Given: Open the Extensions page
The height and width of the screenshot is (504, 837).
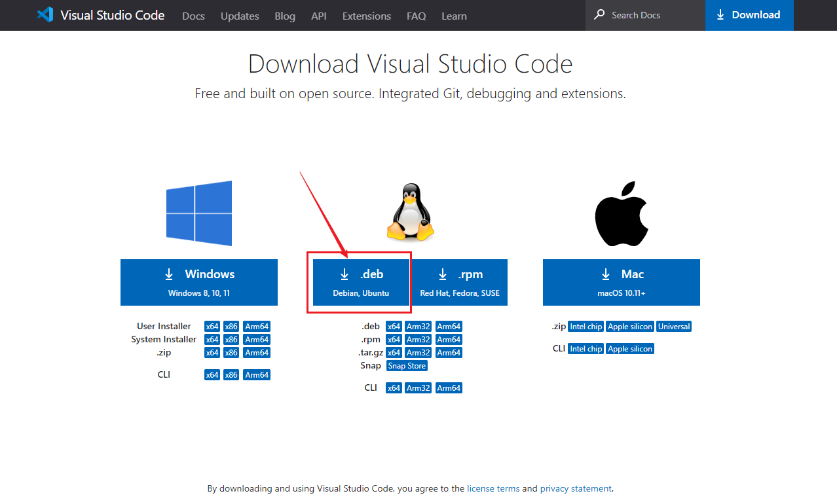Looking at the screenshot, I should point(367,16).
